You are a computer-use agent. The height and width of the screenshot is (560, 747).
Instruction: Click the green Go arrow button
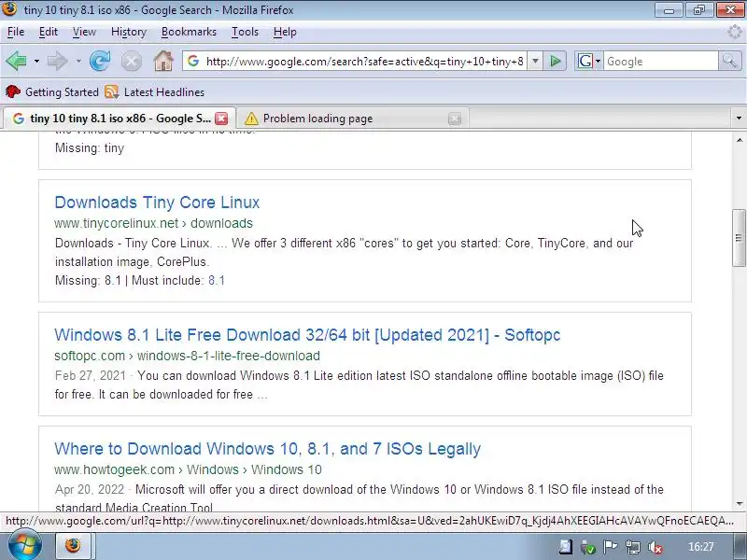coord(555,61)
